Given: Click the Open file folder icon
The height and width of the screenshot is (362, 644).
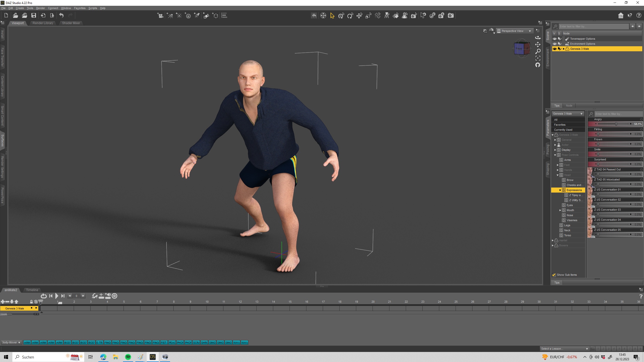Looking at the screenshot, I should 15,16.
